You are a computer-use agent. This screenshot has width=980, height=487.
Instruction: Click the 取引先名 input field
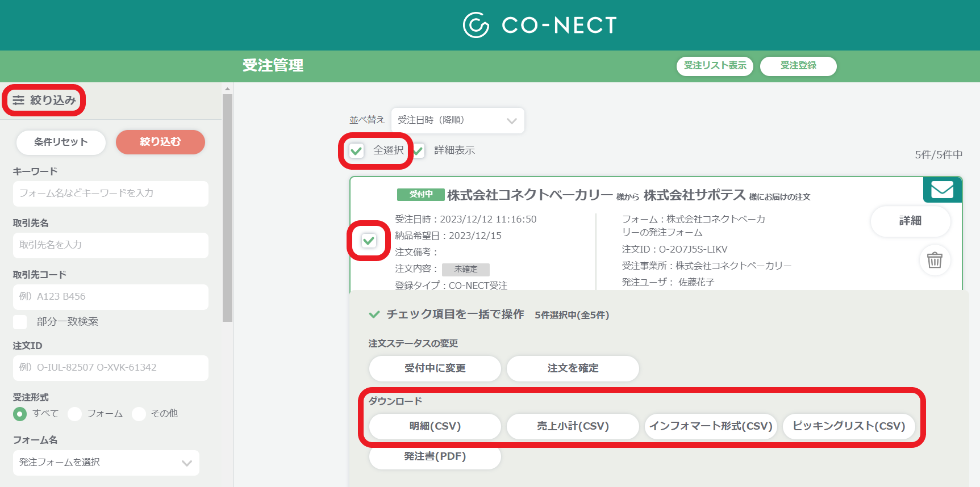111,245
